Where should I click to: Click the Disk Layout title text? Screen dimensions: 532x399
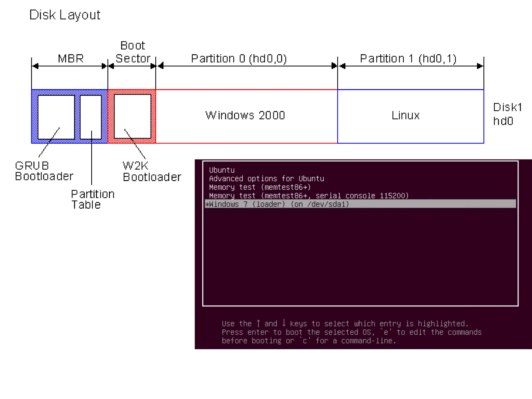65,15
